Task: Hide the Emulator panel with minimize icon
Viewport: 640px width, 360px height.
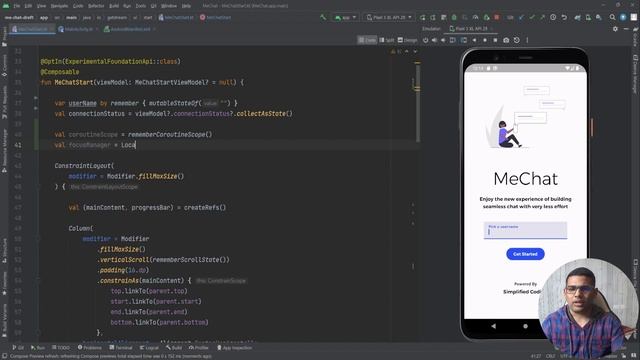Action: pyautogui.click(x=626, y=29)
